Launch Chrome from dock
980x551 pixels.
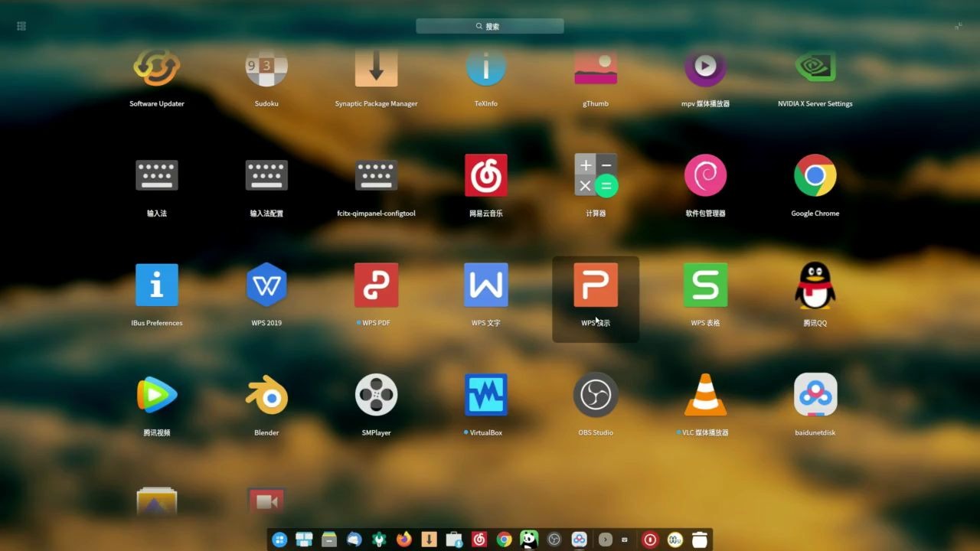504,540
